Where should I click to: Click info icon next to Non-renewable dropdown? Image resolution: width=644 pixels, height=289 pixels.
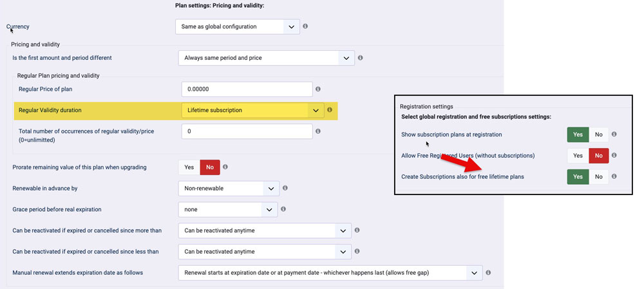click(285, 189)
